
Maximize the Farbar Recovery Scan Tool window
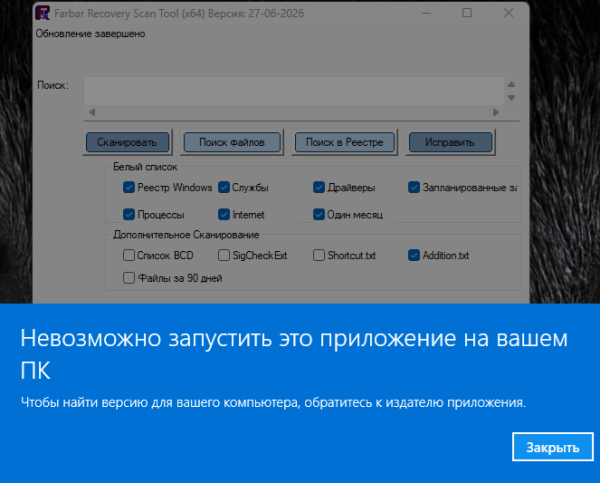point(467,13)
